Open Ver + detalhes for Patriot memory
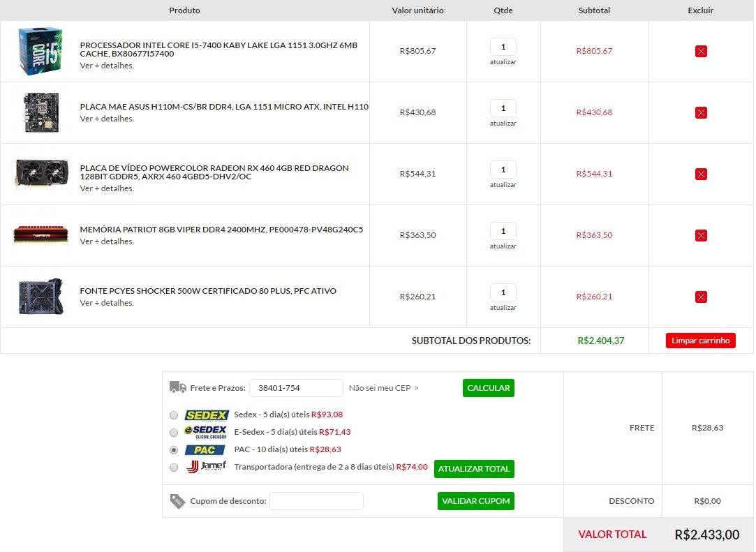The width and height of the screenshot is (756, 552). 107,241
